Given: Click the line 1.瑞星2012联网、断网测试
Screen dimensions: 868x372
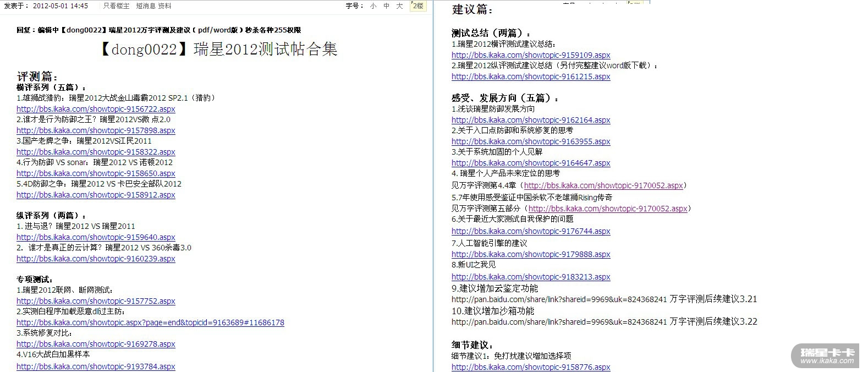Looking at the screenshot, I should click(x=65, y=290).
